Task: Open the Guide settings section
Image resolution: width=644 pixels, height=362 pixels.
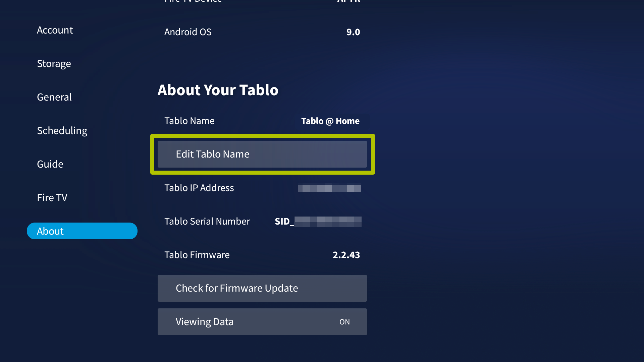Action: [x=50, y=164]
